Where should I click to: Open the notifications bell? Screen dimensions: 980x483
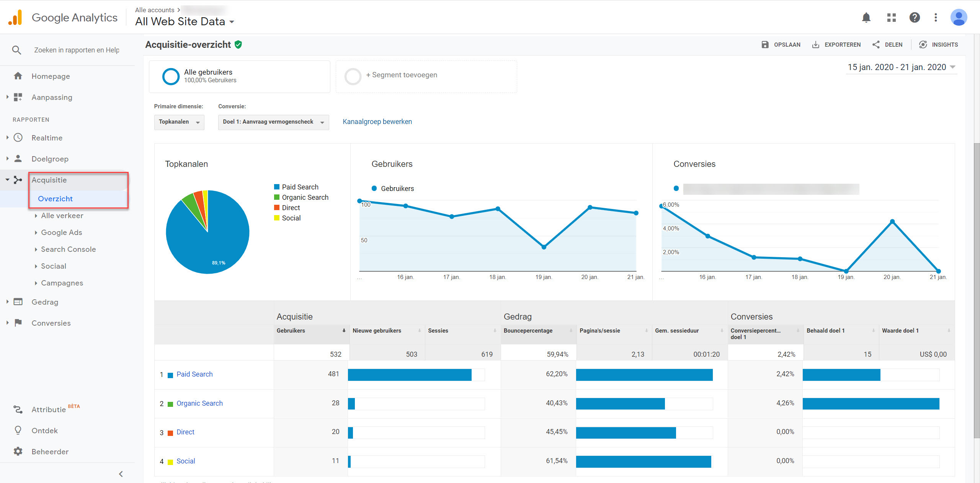(866, 18)
